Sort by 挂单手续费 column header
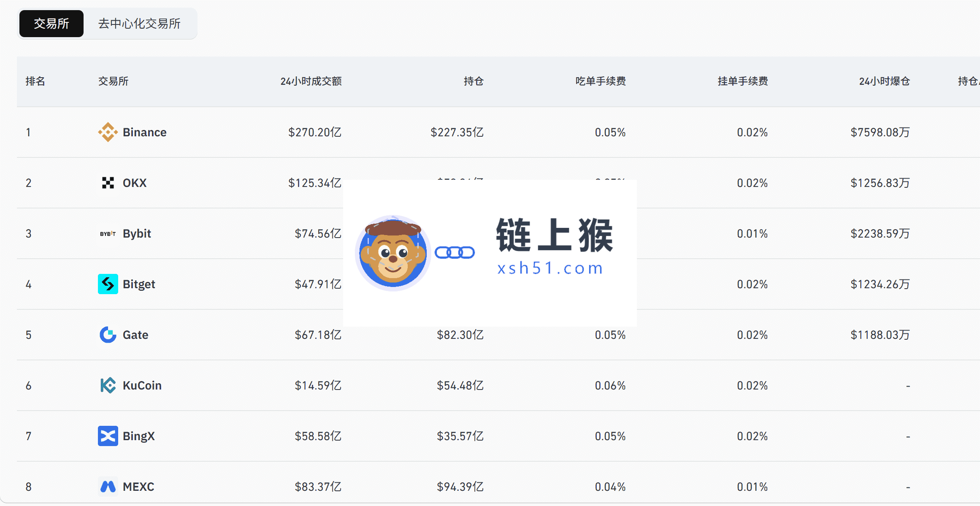980x506 pixels. (743, 81)
